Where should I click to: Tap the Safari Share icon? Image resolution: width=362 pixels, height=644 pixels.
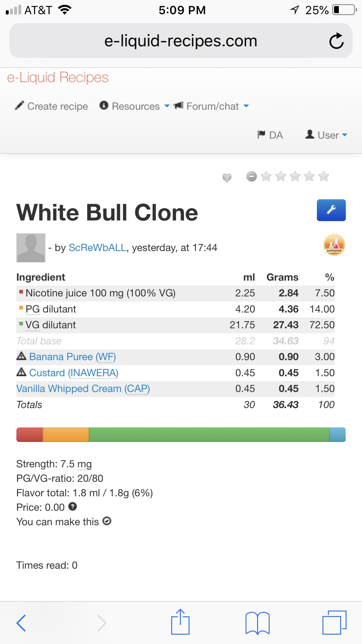point(180,622)
